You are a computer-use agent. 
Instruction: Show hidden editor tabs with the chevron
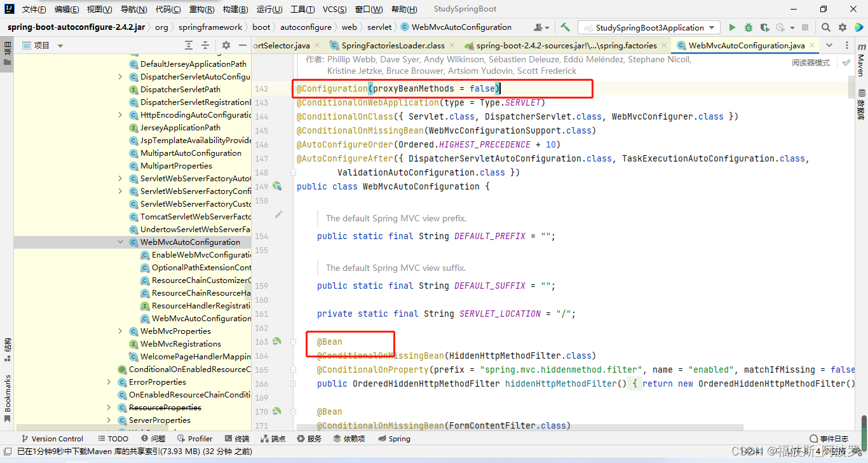[x=829, y=45]
